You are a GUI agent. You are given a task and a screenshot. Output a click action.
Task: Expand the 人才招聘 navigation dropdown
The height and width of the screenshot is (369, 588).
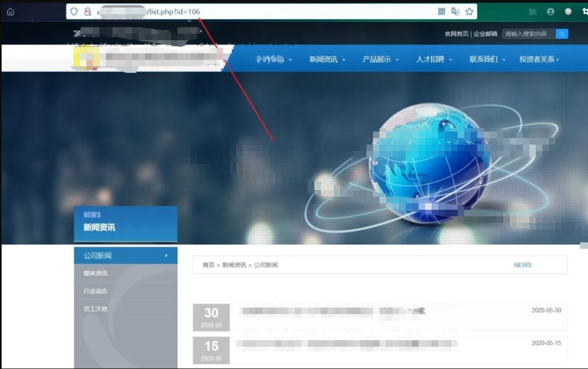click(434, 59)
